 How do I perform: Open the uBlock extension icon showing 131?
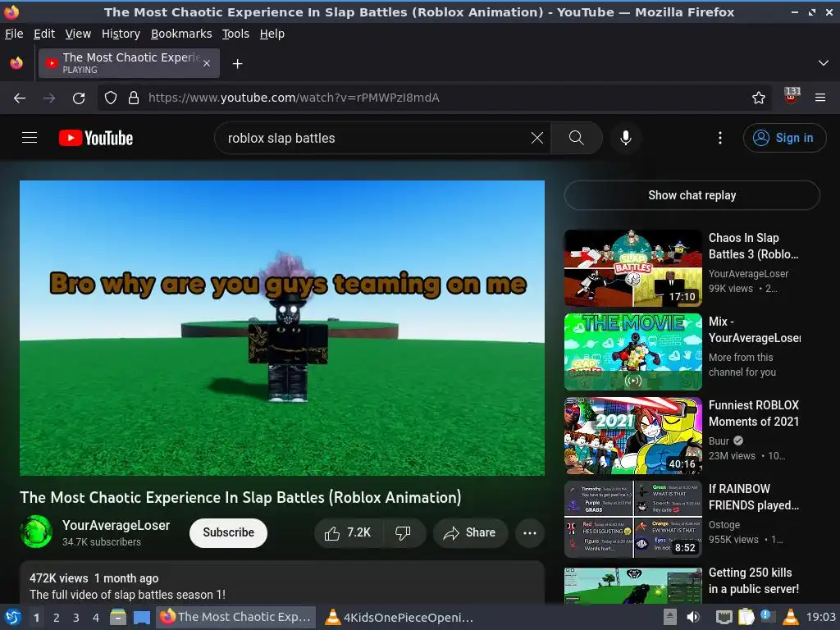click(792, 96)
